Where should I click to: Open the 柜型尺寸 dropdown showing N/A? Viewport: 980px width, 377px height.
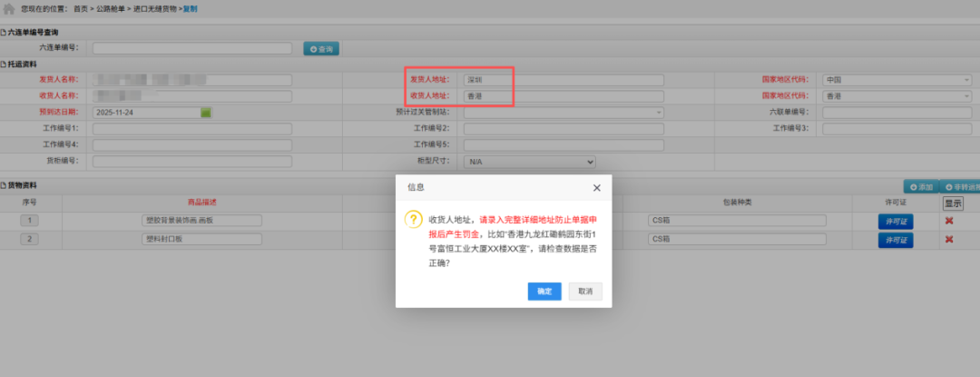click(x=529, y=162)
